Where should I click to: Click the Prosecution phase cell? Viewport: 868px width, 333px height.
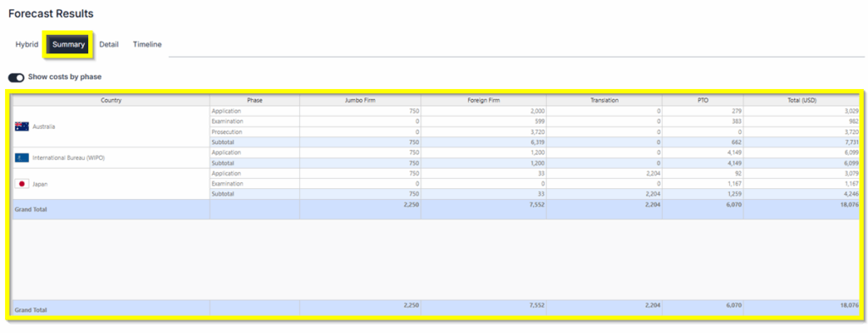[x=254, y=132]
